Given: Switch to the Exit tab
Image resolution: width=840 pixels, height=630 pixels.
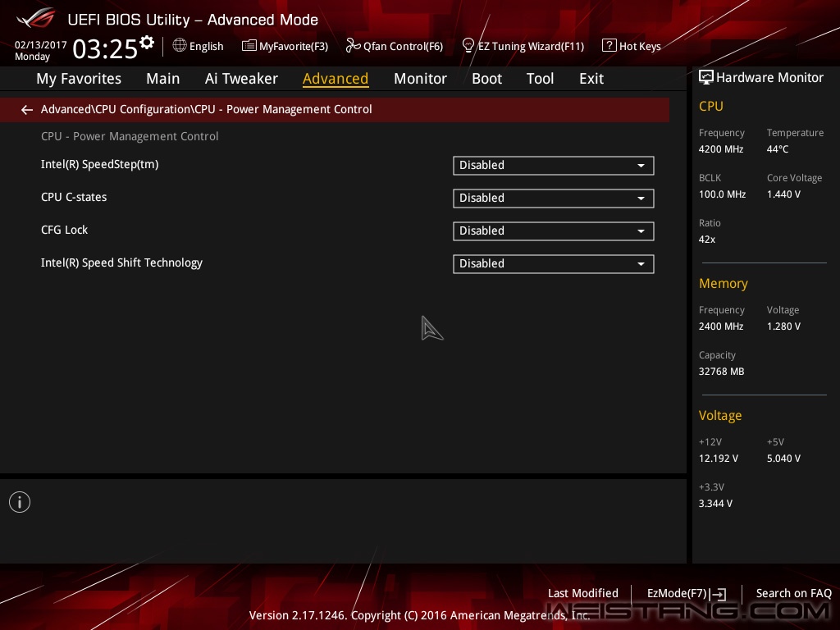Looking at the screenshot, I should click(x=591, y=79).
